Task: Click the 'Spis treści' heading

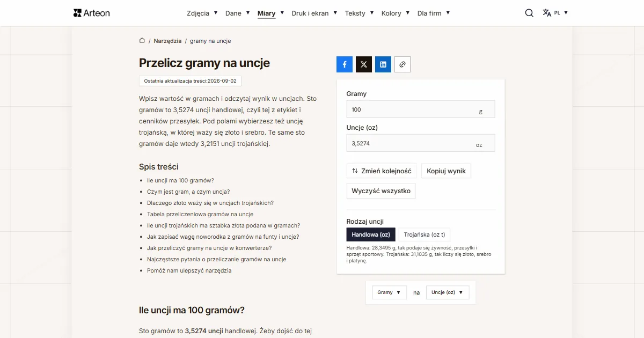Action: click(159, 167)
